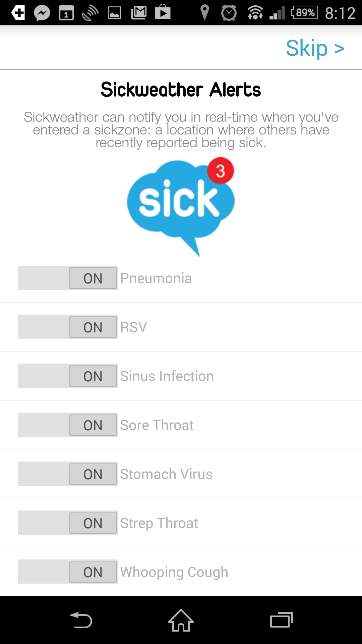Tap the Android back navigation button
This screenshot has height=644, width=362.
[81, 620]
